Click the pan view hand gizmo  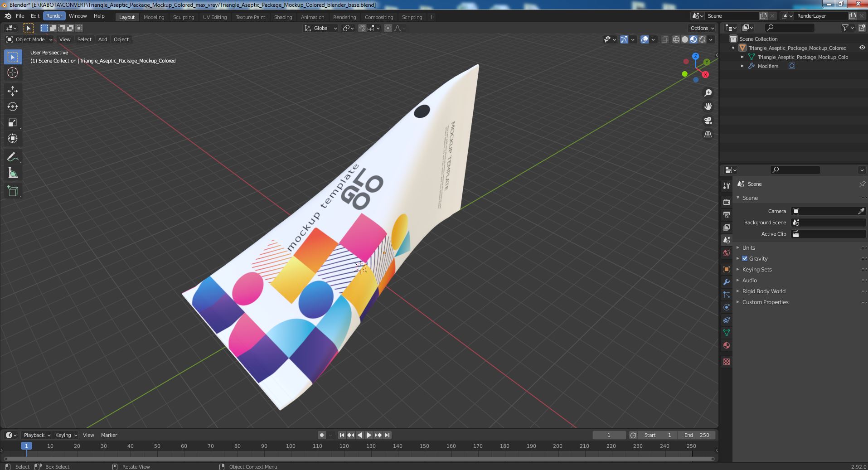[708, 107]
